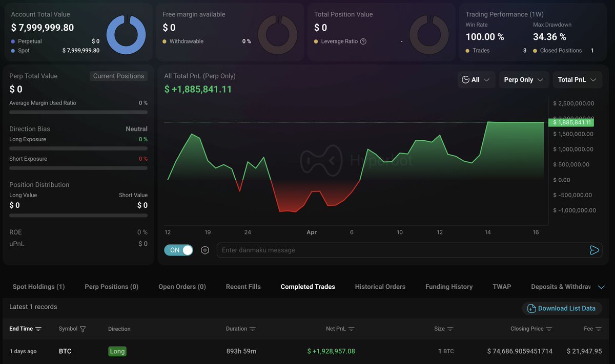Click the danmaku settings hexagon icon
This screenshot has height=364, width=615.
coord(205,250)
